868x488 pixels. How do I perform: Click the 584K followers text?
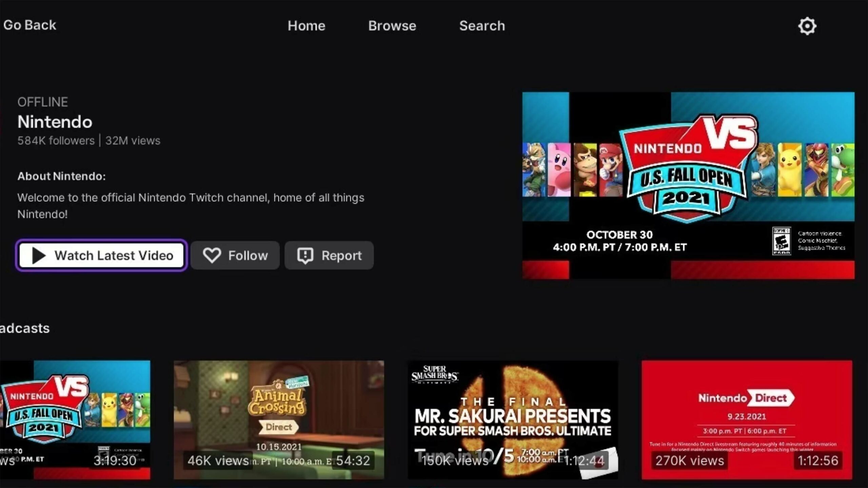pos(56,140)
